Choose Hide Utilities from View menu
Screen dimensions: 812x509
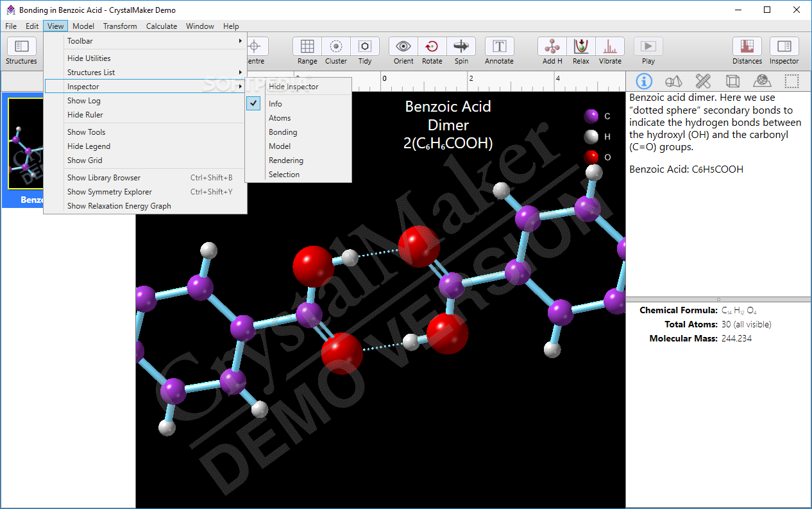click(x=145, y=58)
